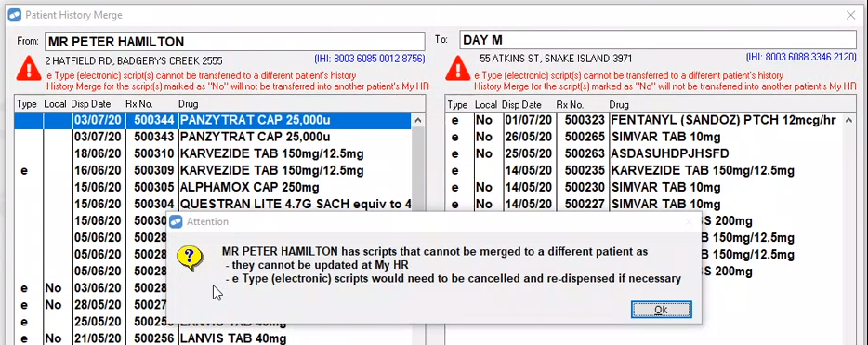Click Ok in the Attention dialog
Viewport: 868px width, 345px height.
pyautogui.click(x=661, y=310)
